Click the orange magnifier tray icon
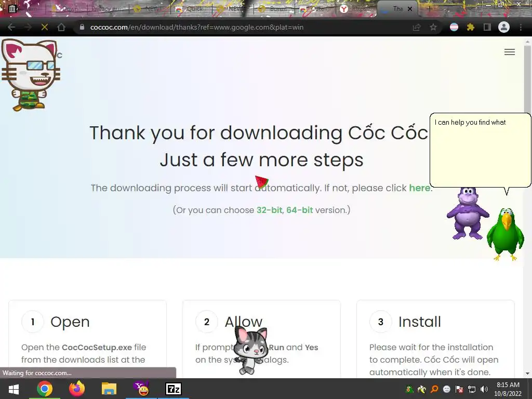This screenshot has width=532, height=399. point(434,389)
